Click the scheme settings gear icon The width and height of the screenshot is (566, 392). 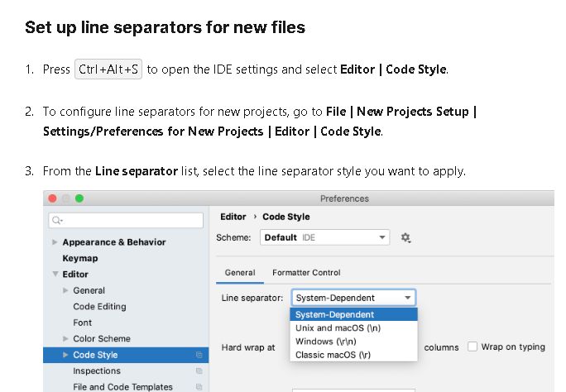coord(405,237)
